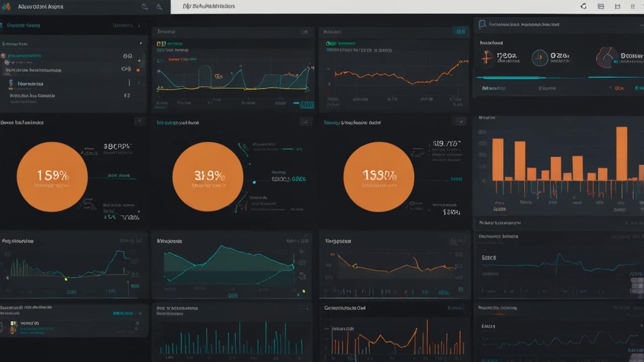Collapse the middle gauge panel using its corner arrow
The image size is (644, 362).
[x=306, y=122]
